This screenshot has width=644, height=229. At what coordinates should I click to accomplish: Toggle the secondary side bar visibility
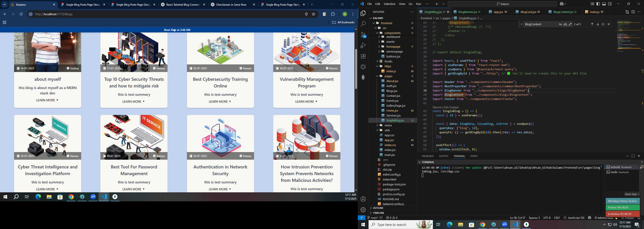click(610, 4)
